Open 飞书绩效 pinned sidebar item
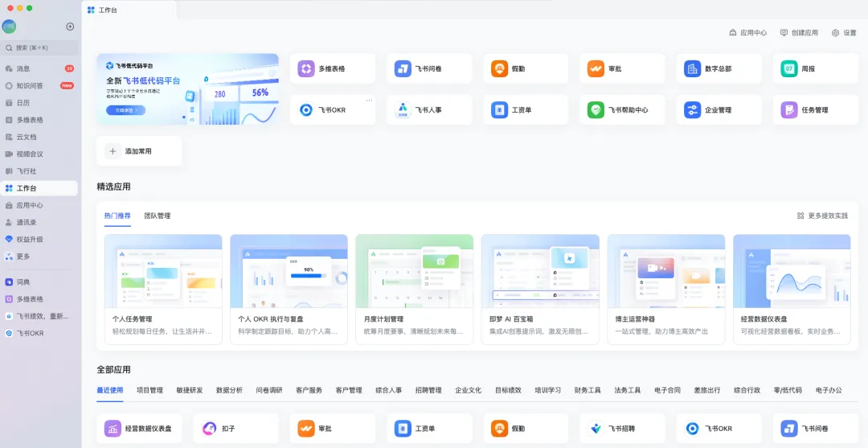The image size is (868, 448). coord(39,316)
